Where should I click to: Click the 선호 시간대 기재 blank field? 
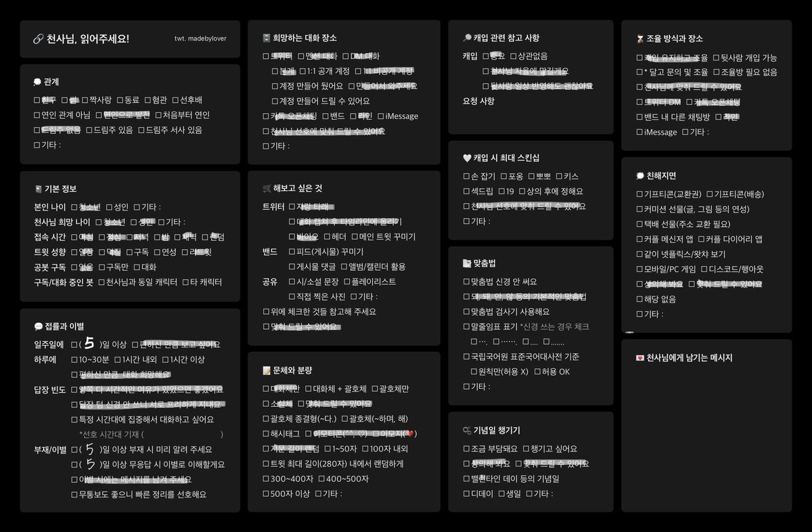183,435
